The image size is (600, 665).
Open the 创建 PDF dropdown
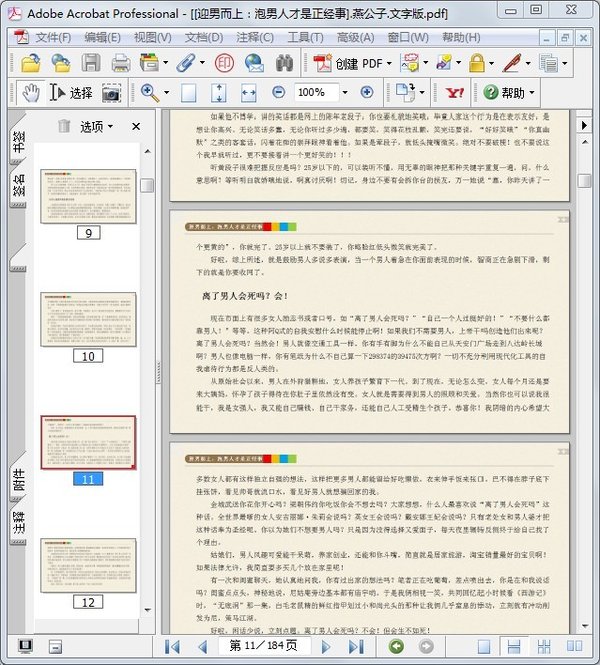click(x=389, y=64)
